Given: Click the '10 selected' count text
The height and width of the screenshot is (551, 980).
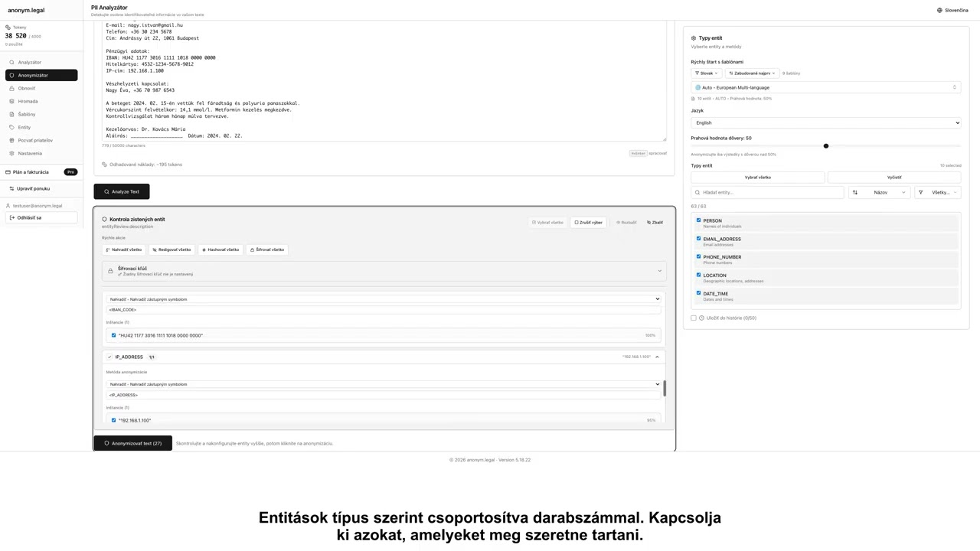Looking at the screenshot, I should 950,166.
